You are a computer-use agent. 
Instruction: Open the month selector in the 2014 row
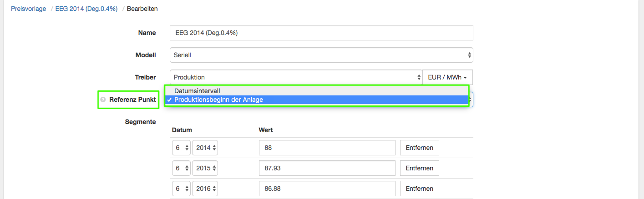[181, 148]
